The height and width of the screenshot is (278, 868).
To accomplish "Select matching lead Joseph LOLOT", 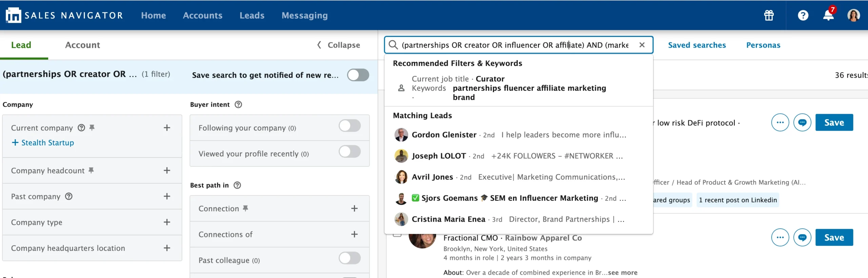I will click(519, 156).
